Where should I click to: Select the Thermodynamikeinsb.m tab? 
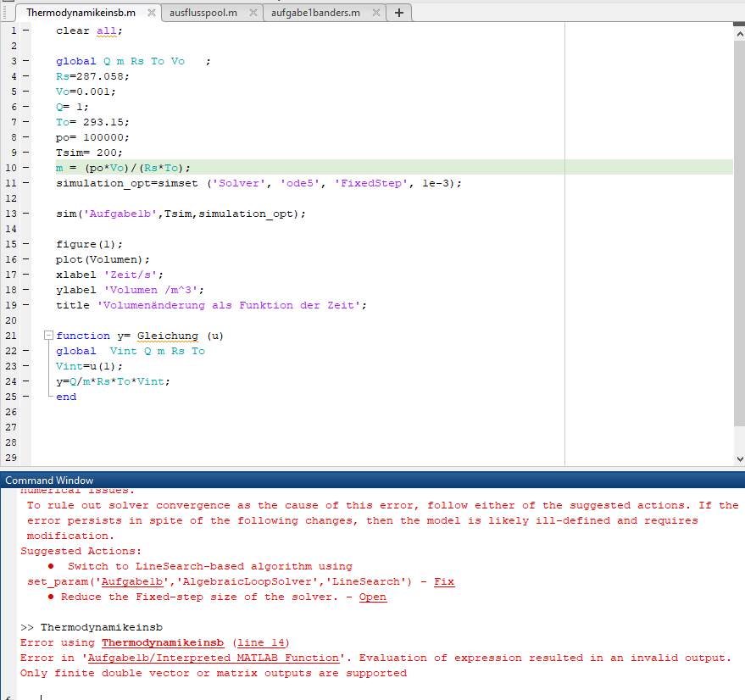(81, 13)
